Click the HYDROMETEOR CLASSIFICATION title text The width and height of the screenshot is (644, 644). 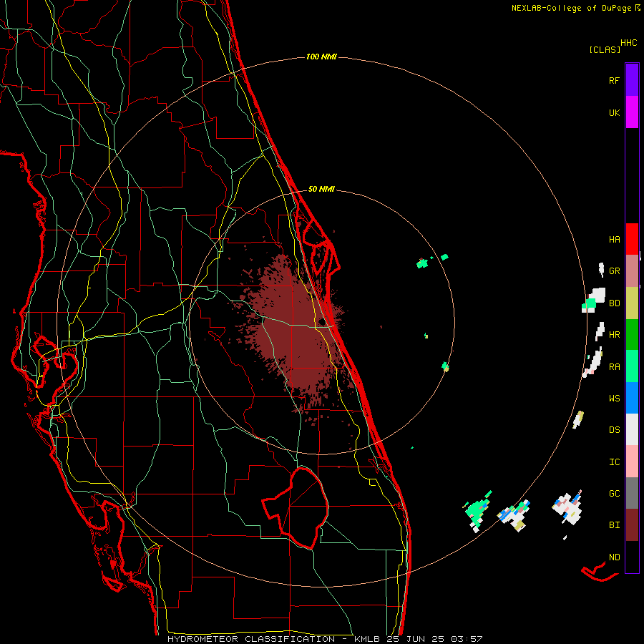(251, 639)
